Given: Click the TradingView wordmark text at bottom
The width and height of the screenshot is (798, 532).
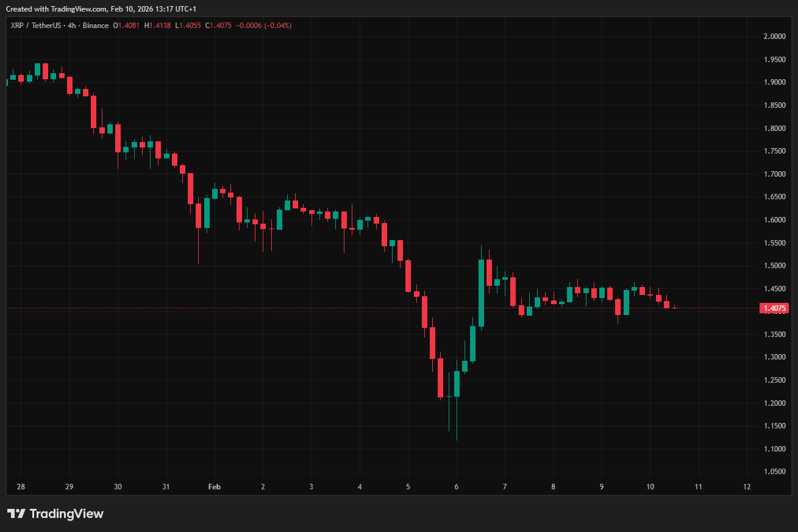Looking at the screenshot, I should 66,514.
